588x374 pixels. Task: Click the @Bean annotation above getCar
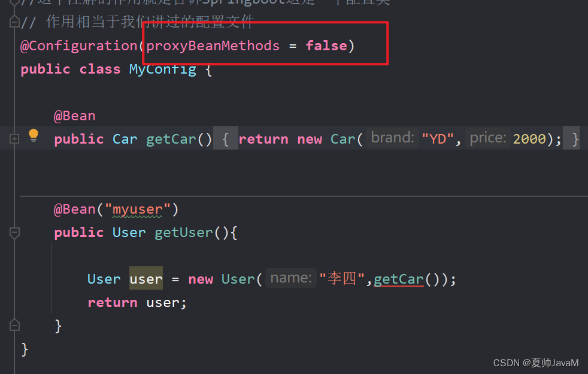[74, 115]
